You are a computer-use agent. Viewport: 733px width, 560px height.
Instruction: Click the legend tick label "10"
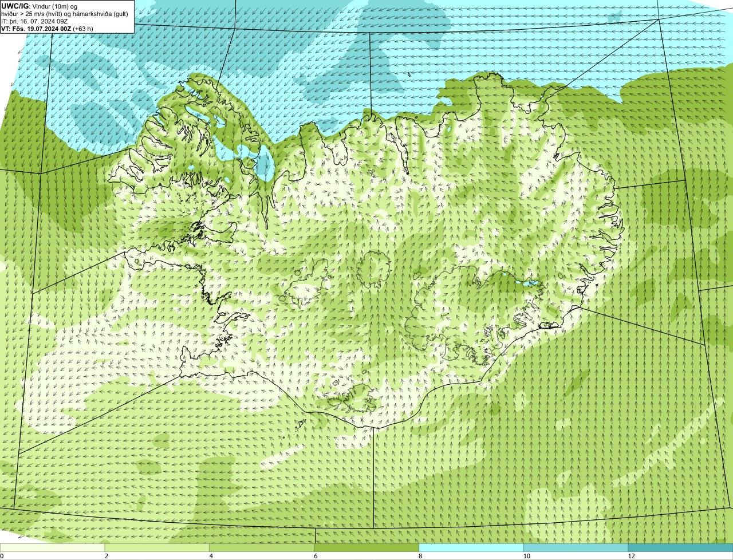point(526,556)
